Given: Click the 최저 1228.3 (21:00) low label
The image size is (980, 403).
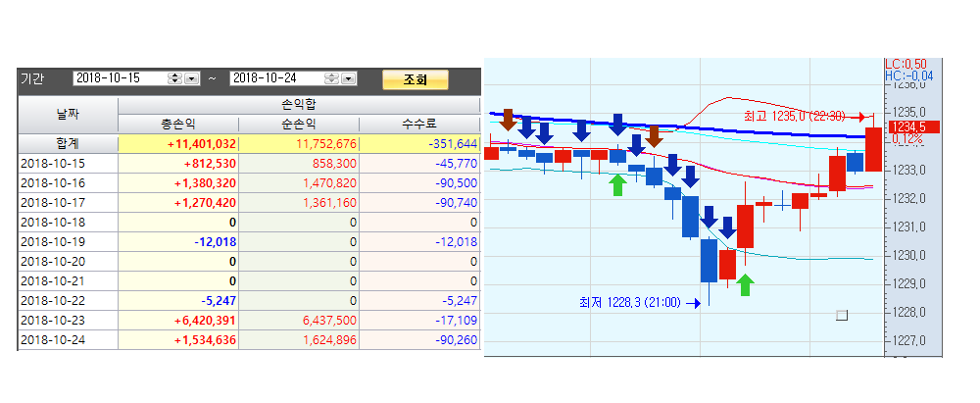Looking at the screenshot, I should [629, 303].
